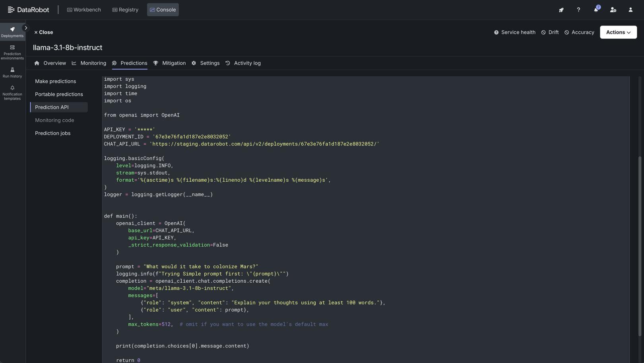Open Run history in sidebar
644x363 pixels.
[12, 72]
